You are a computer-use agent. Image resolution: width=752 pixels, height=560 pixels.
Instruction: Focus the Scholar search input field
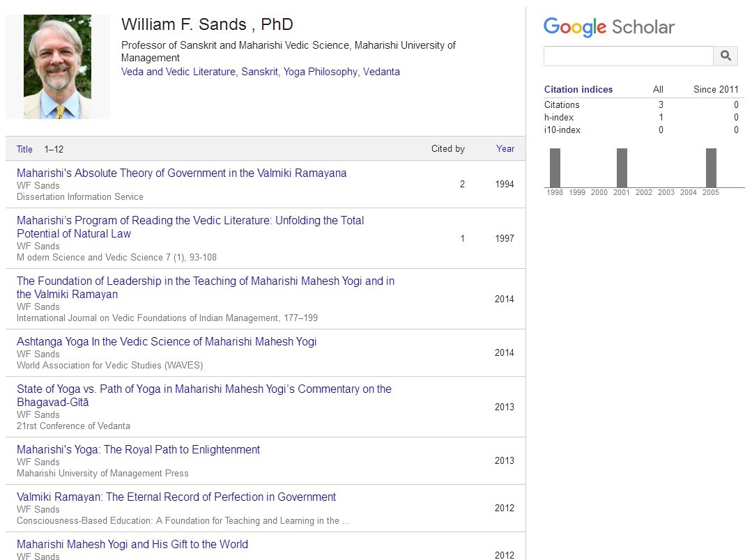[628, 56]
